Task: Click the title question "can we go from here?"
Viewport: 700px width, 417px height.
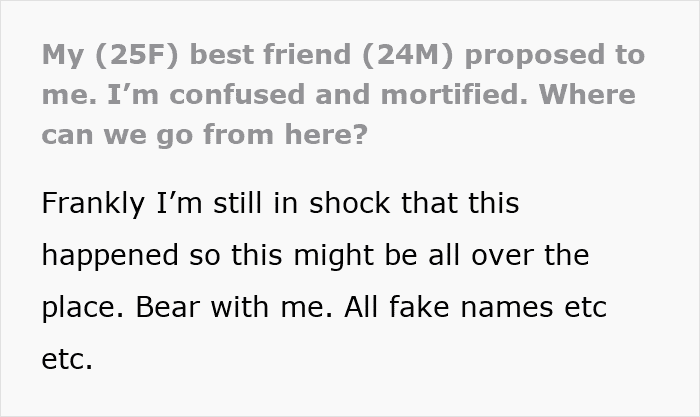Action: 205,134
